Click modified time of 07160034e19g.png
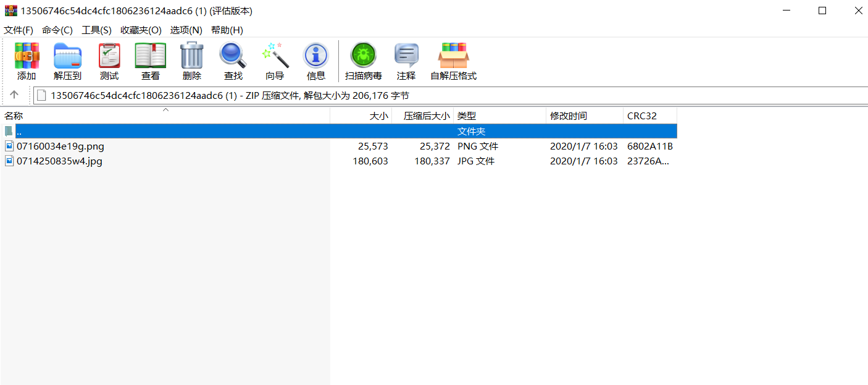868x385 pixels. click(584, 146)
